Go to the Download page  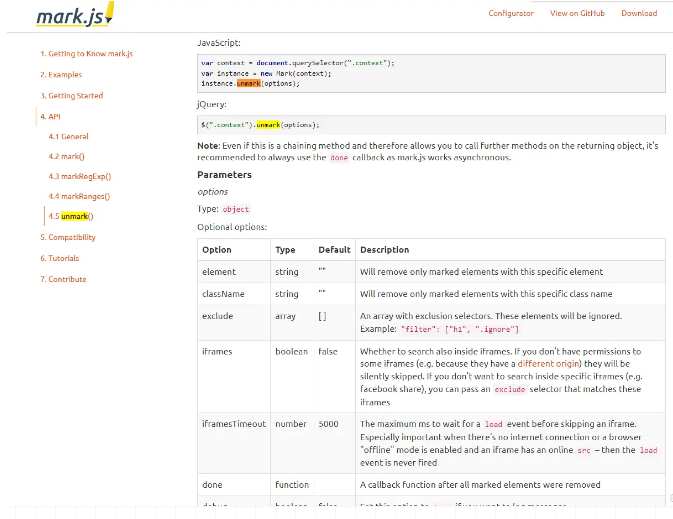[x=639, y=13]
